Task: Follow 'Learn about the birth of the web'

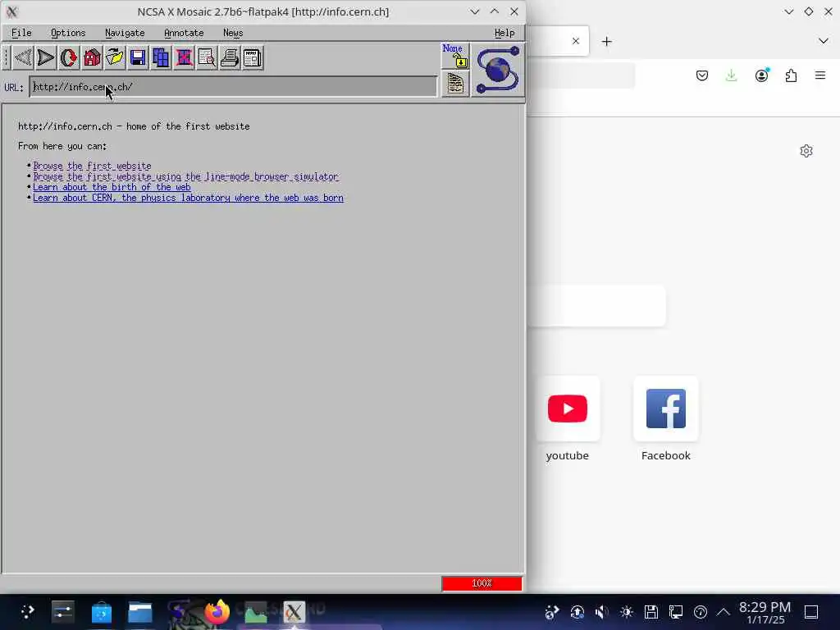Action: tap(112, 187)
